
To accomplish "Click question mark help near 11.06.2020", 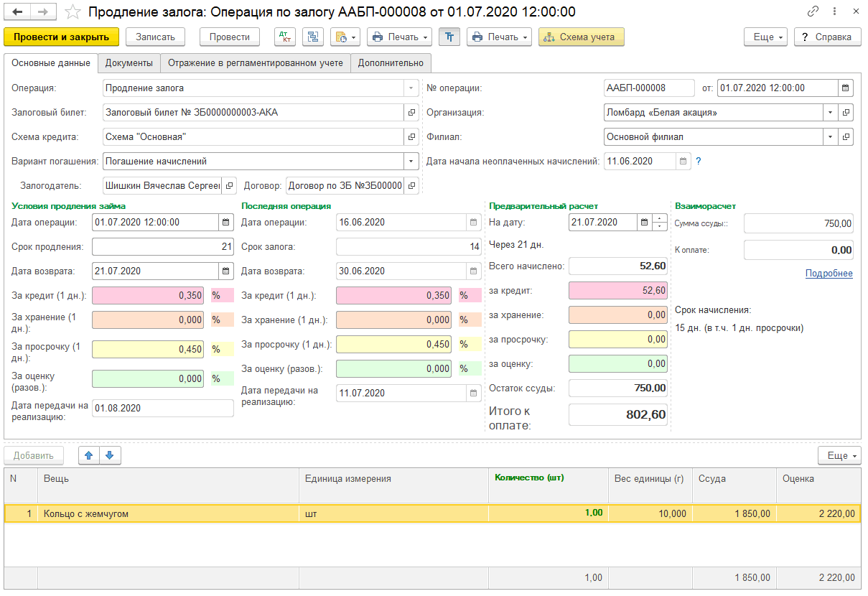I will point(699,162).
